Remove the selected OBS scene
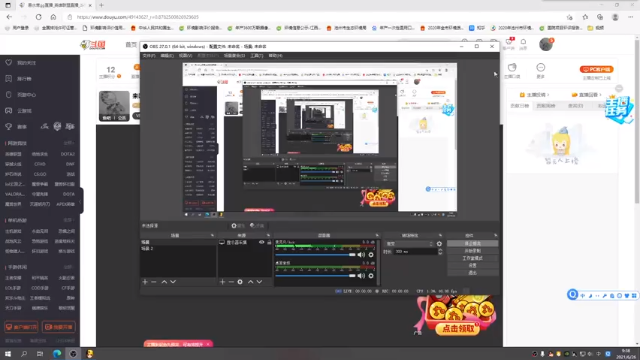 tap(154, 282)
